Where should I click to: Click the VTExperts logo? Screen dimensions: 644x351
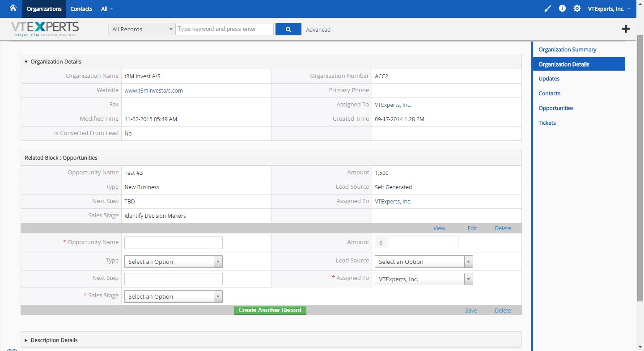point(45,29)
